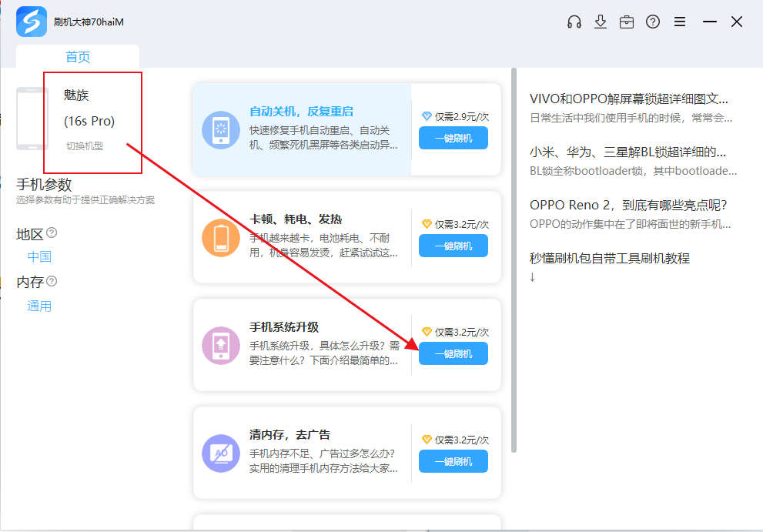Click price text 仅需2.9元/次

pos(462,117)
